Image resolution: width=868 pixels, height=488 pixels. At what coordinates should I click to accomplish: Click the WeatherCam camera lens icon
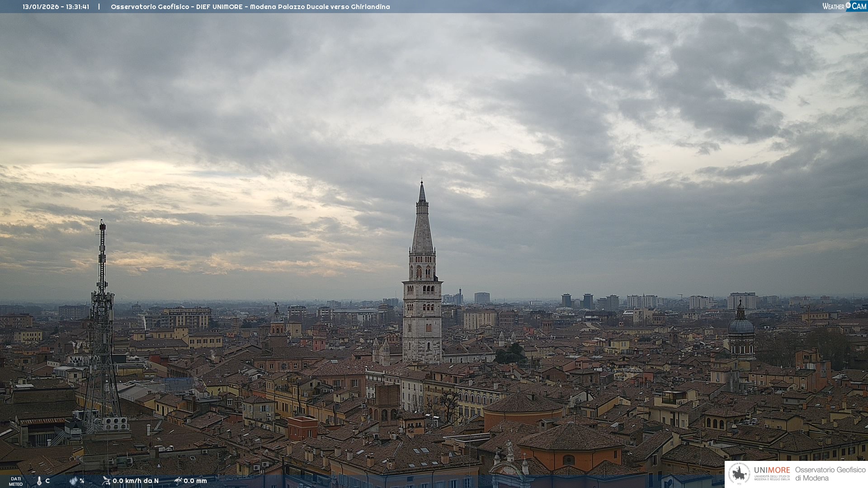[x=848, y=5]
